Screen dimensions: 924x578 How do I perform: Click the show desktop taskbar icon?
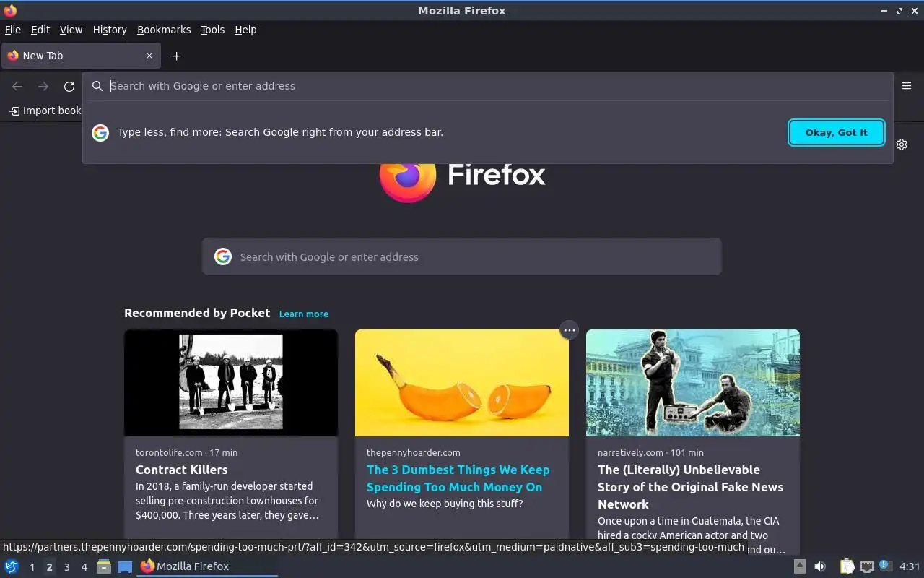[x=125, y=566]
